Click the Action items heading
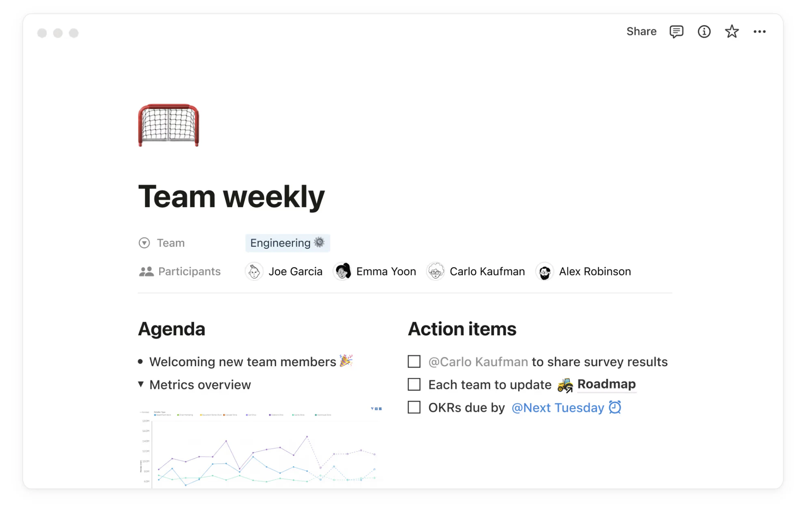This screenshot has width=812, height=510. [462, 329]
